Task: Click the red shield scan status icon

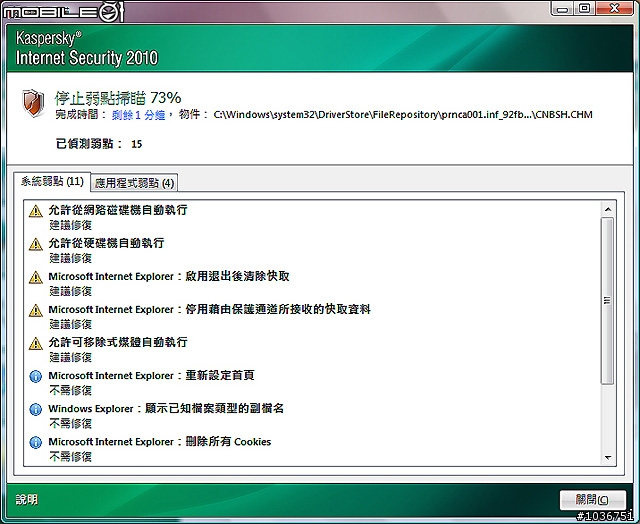Action: [33, 103]
